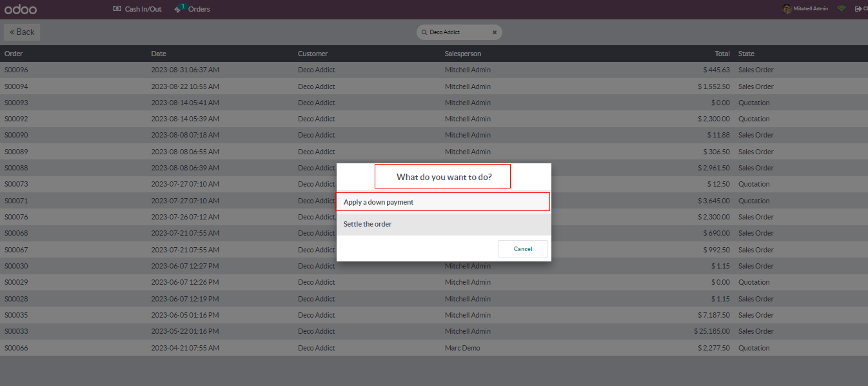Click the Wi-Fi connection status icon
The height and width of the screenshot is (386, 868).
[x=841, y=9]
